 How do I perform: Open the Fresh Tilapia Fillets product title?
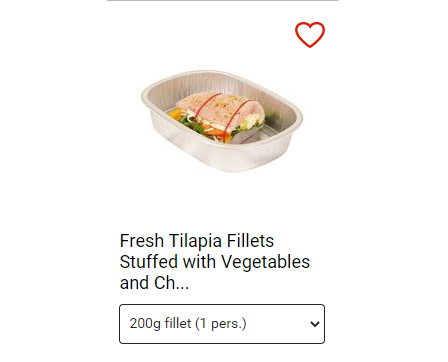(x=215, y=262)
